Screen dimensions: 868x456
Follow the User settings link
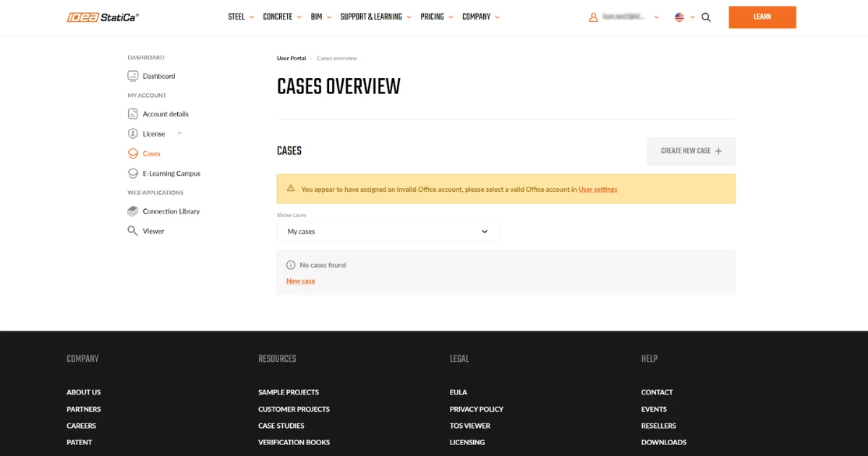tap(598, 190)
